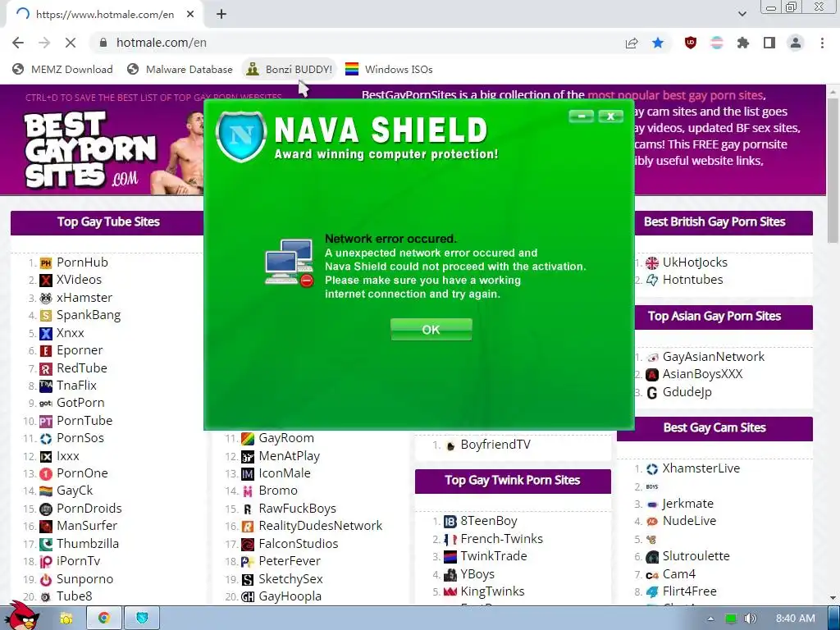
Task: Click the G icon beside GdudeJp
Action: (652, 393)
